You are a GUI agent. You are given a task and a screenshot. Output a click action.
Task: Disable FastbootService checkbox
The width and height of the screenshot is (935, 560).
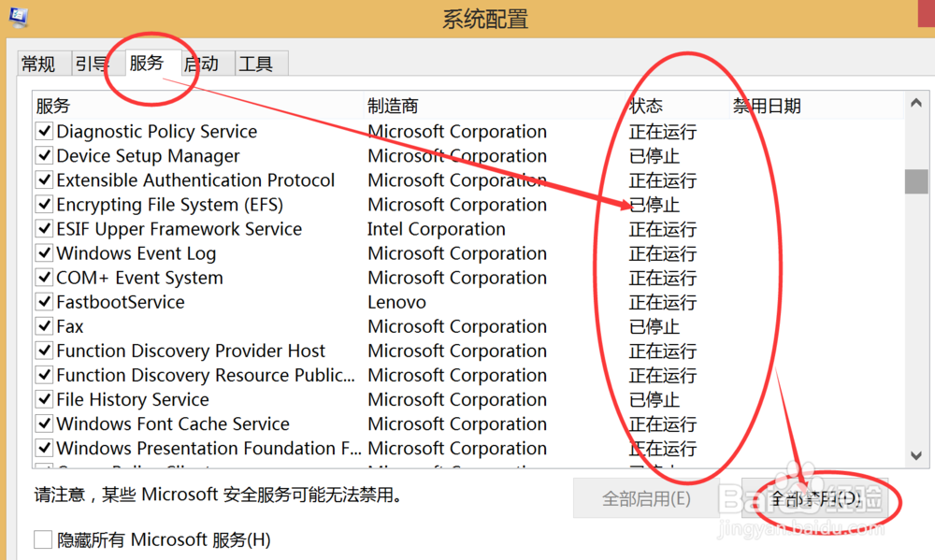click(x=44, y=302)
